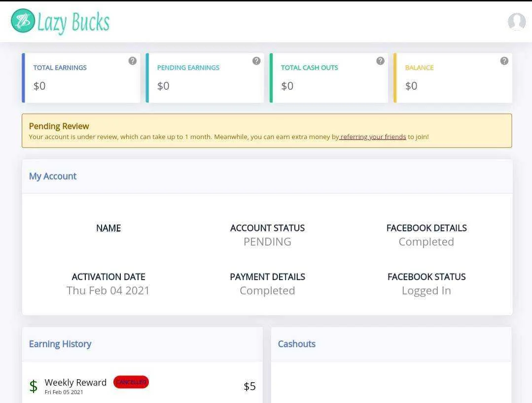Click the ACTIVATION DATE label
Screen dimensions: 532x403
click(x=108, y=277)
